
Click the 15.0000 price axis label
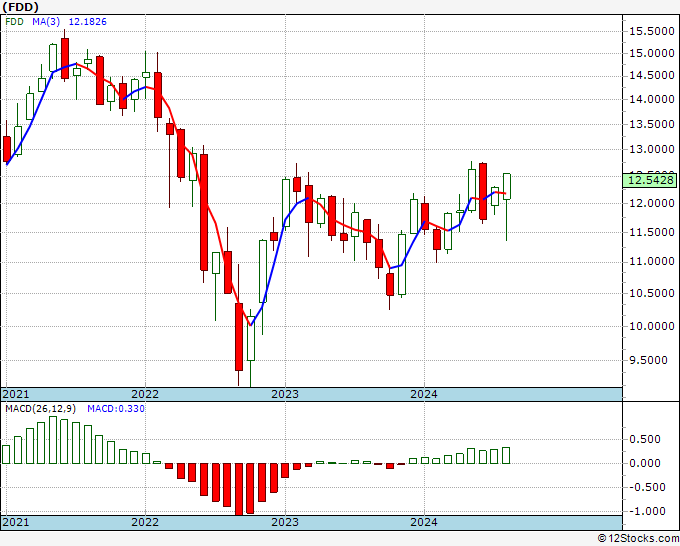tap(652, 53)
